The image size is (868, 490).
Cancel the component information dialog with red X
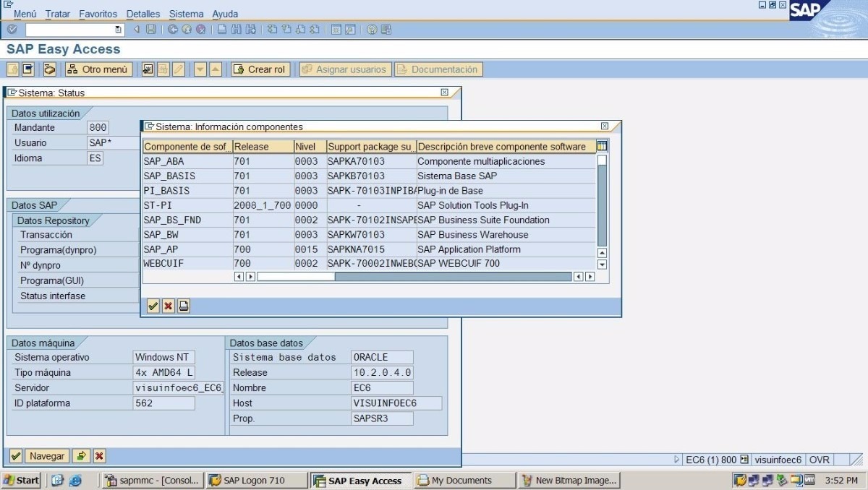click(169, 306)
